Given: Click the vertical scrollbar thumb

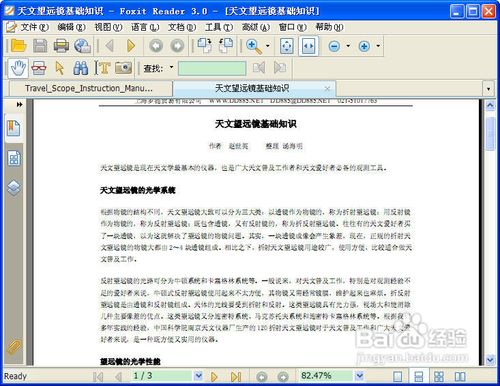Looking at the screenshot, I should coord(490,134).
